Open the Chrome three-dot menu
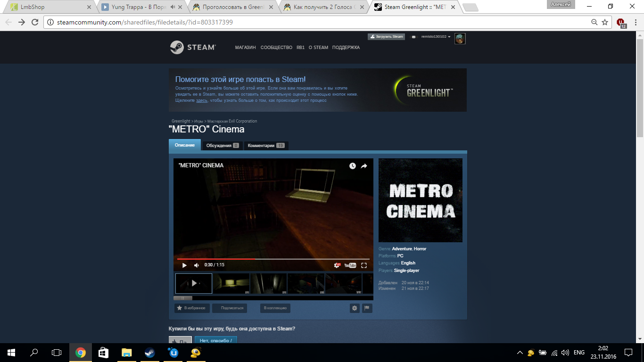 pyautogui.click(x=636, y=22)
